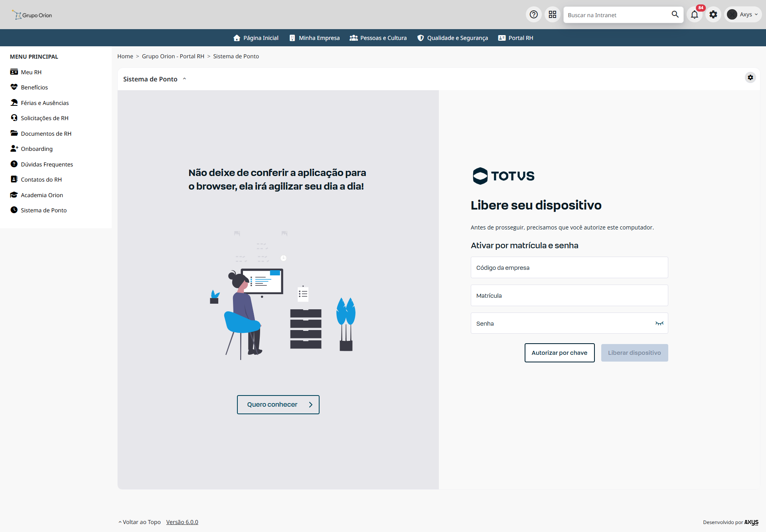Click the Sistema de Ponto clock icon

(x=14, y=210)
